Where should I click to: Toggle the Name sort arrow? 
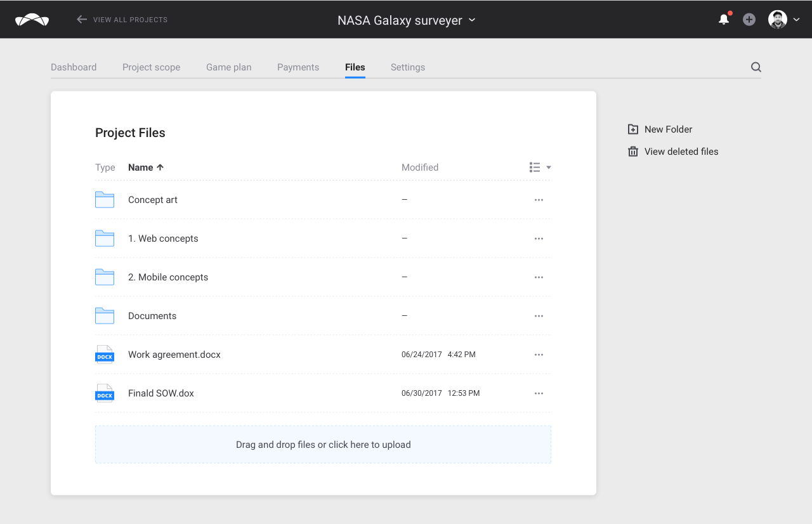click(160, 167)
